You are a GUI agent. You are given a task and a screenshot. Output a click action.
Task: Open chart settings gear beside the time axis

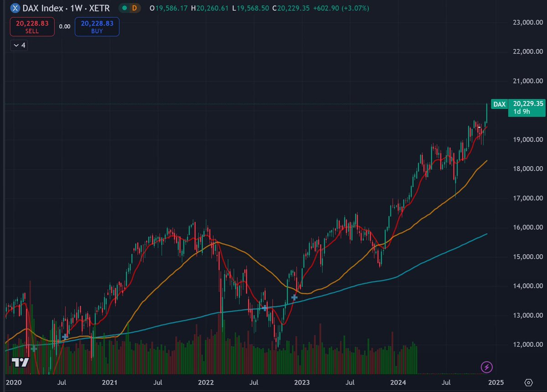click(529, 382)
